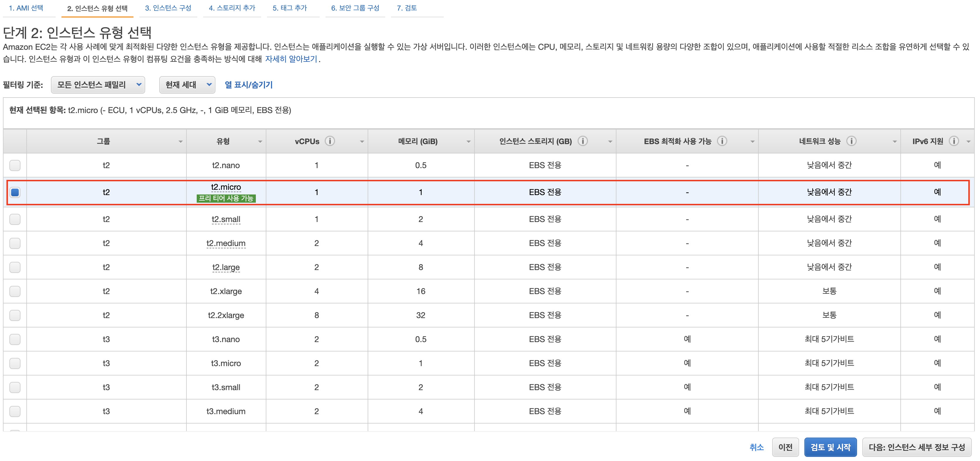980x461 pixels.
Task: Click the info icon next to vCPUs
Action: [x=330, y=141]
